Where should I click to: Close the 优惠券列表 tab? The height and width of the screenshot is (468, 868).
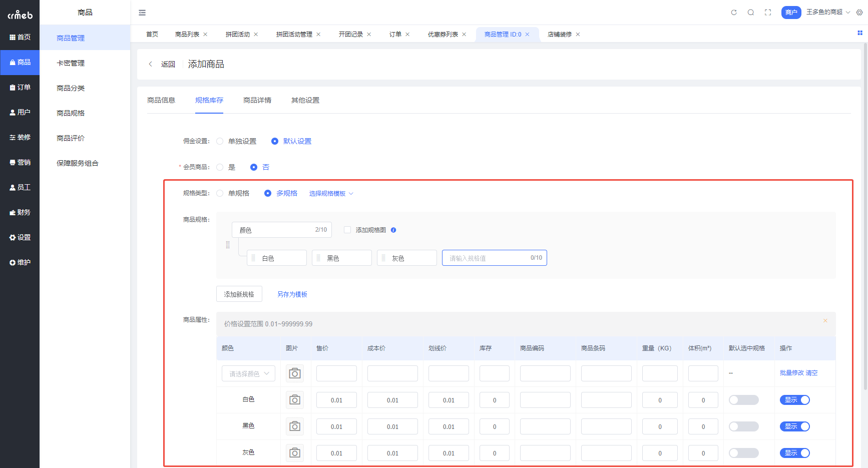(x=464, y=34)
